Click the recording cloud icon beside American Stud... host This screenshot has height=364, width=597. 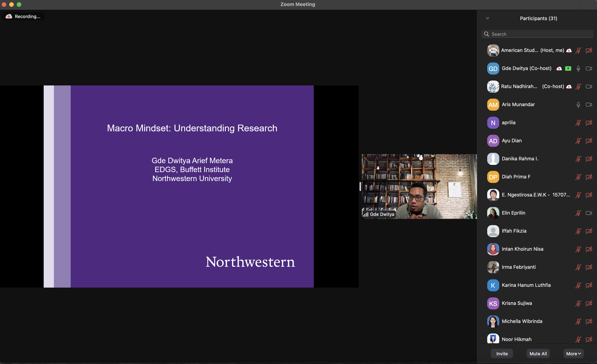coord(569,50)
